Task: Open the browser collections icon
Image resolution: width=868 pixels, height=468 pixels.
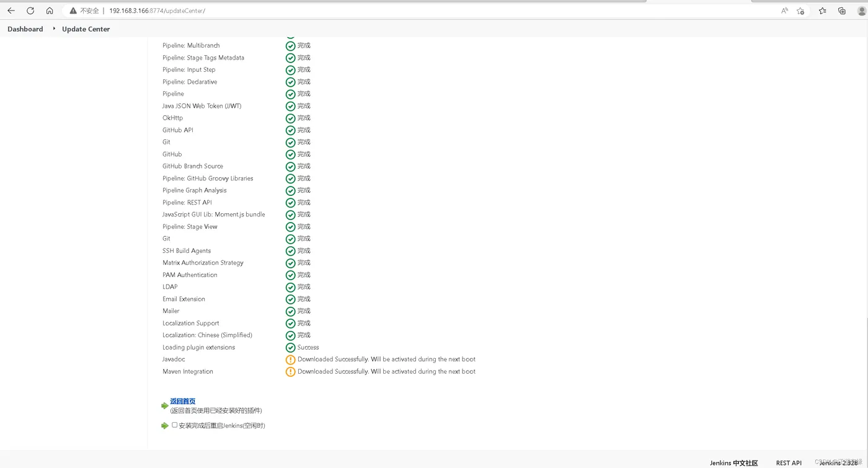Action: [x=842, y=11]
